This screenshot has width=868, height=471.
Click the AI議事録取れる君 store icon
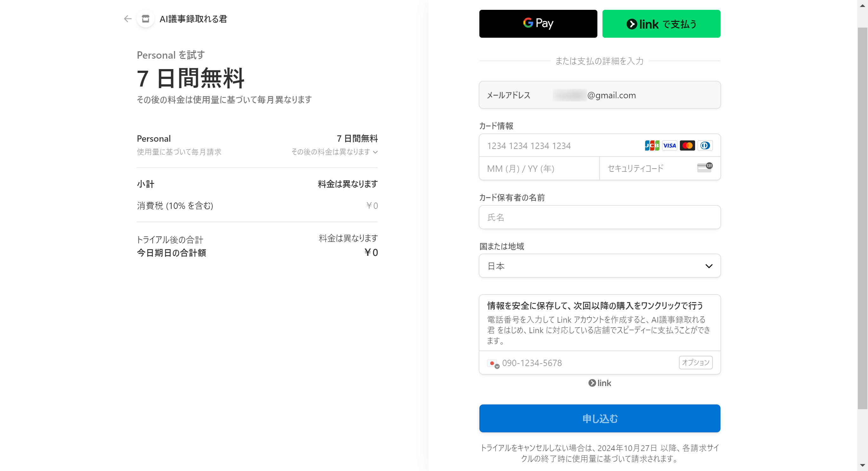click(146, 19)
